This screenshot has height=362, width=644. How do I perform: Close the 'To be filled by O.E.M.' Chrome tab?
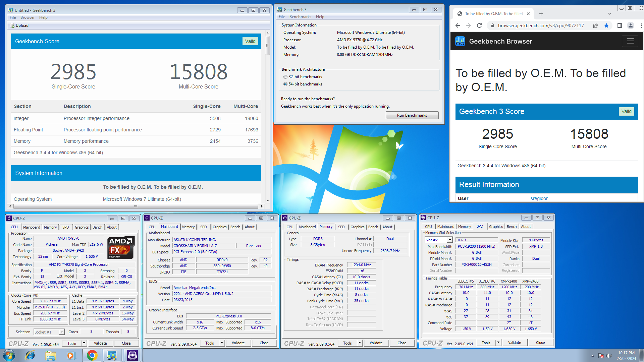pos(528,14)
